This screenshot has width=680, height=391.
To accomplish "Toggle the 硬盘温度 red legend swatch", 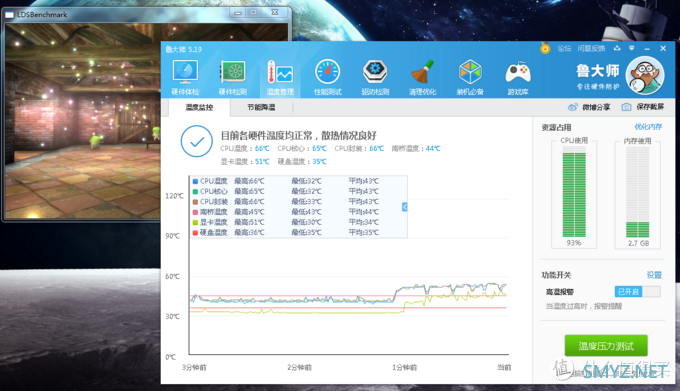I will tap(195, 233).
